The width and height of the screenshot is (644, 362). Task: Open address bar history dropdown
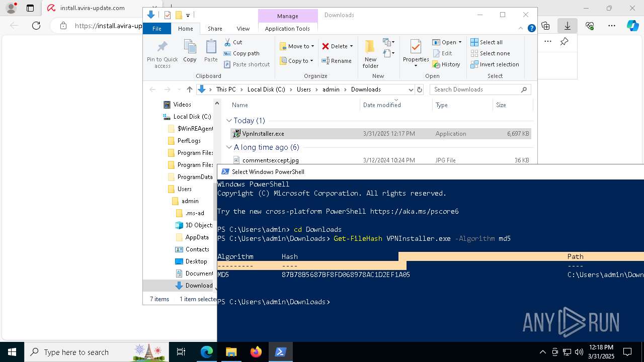[x=411, y=89]
